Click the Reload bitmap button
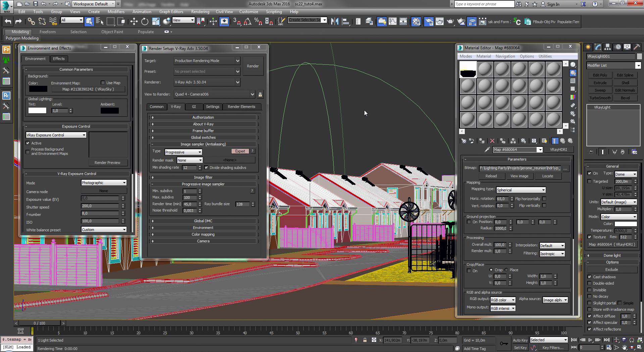 pos(491,176)
